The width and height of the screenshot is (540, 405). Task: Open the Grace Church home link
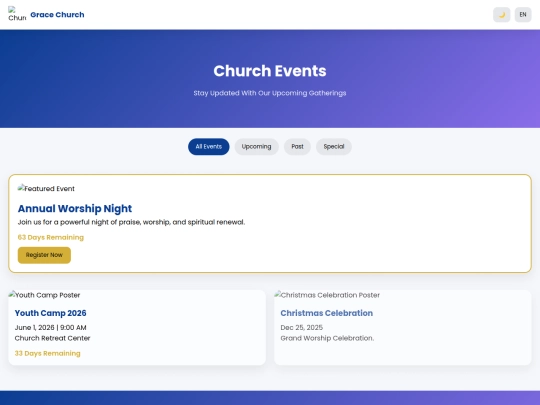coord(57,15)
